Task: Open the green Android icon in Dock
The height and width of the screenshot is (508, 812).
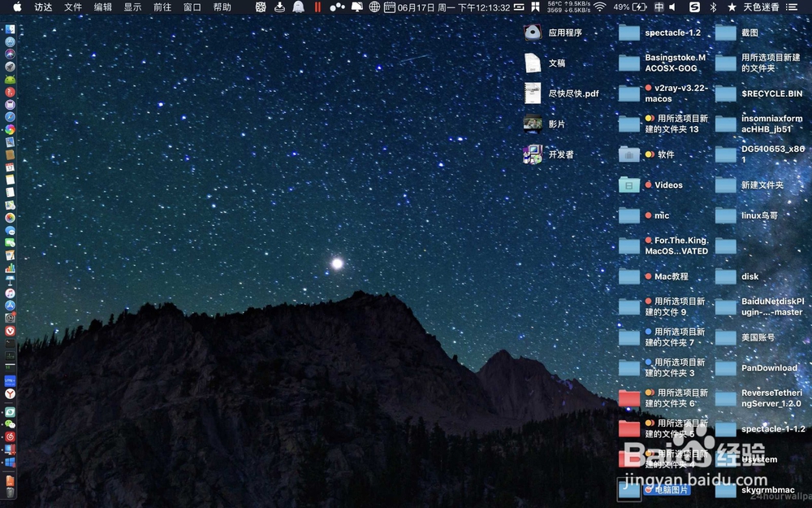Action: click(x=10, y=80)
